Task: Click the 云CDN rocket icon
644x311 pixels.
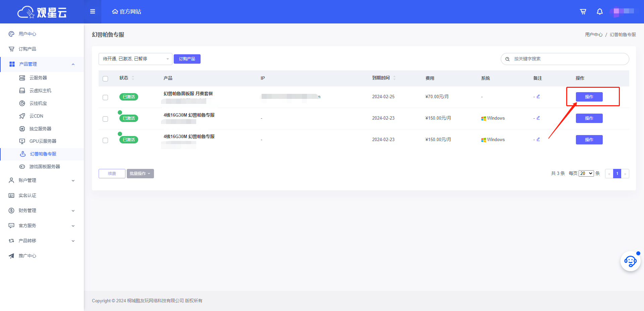Action: tap(22, 116)
